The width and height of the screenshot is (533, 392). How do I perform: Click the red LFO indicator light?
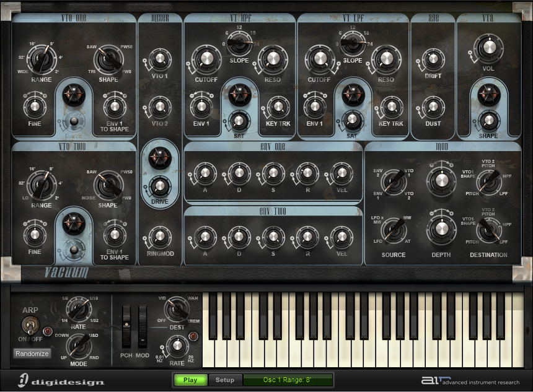click(x=193, y=337)
